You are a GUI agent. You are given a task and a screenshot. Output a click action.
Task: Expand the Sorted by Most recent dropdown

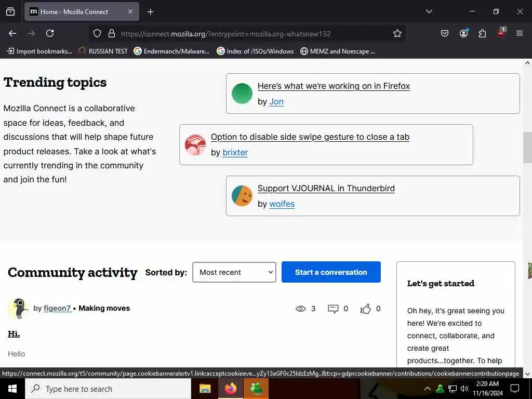[x=234, y=272]
